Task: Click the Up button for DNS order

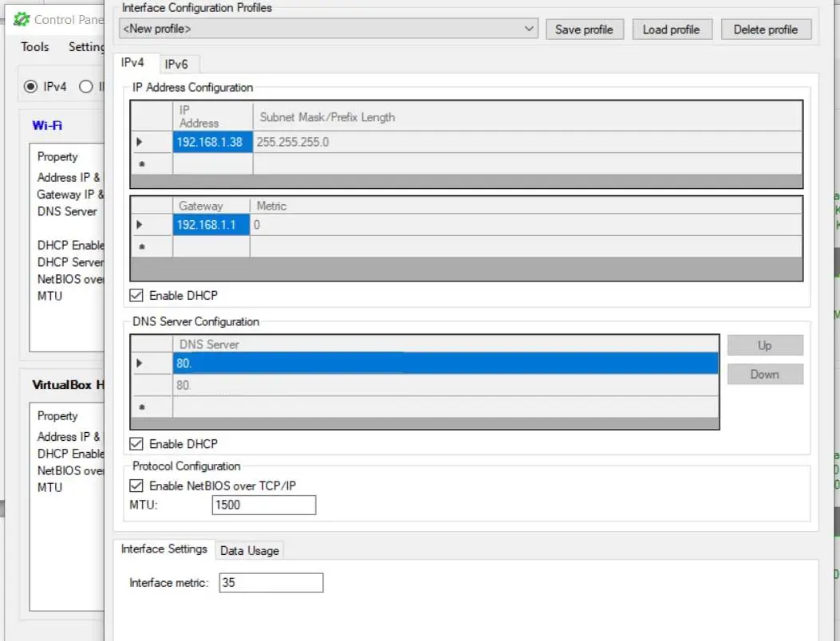Action: [765, 345]
